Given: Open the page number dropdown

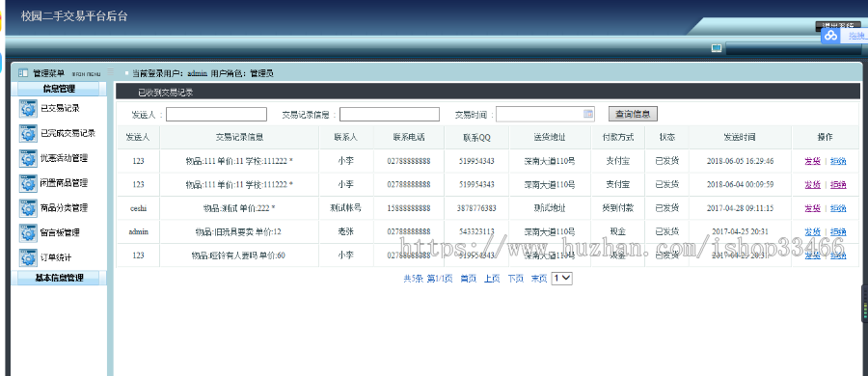Looking at the screenshot, I should pos(562,279).
